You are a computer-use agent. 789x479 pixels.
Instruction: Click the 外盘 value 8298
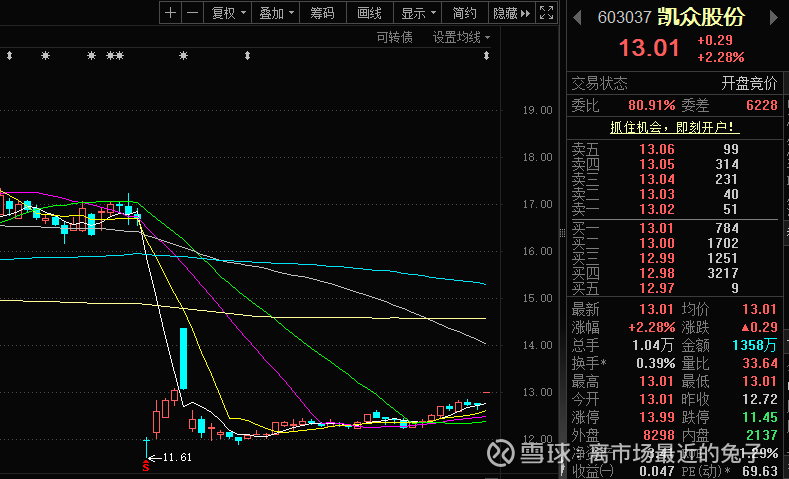pos(657,436)
